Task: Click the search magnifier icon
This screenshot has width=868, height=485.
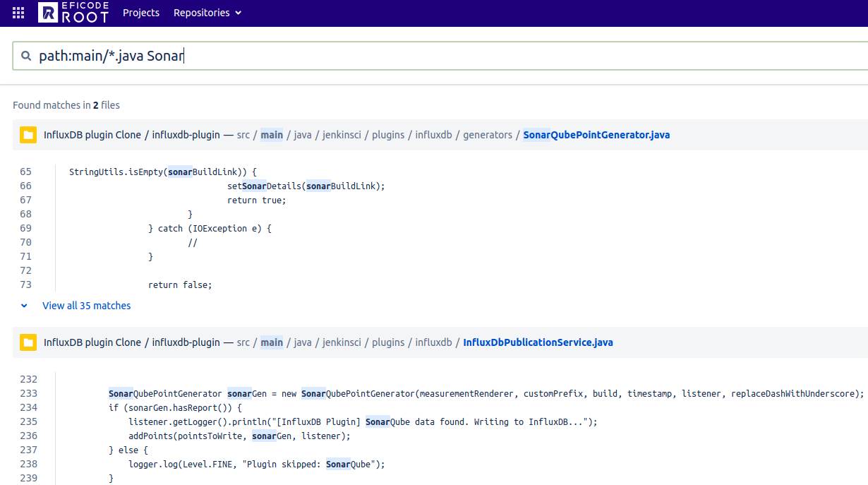Action: (x=26, y=56)
